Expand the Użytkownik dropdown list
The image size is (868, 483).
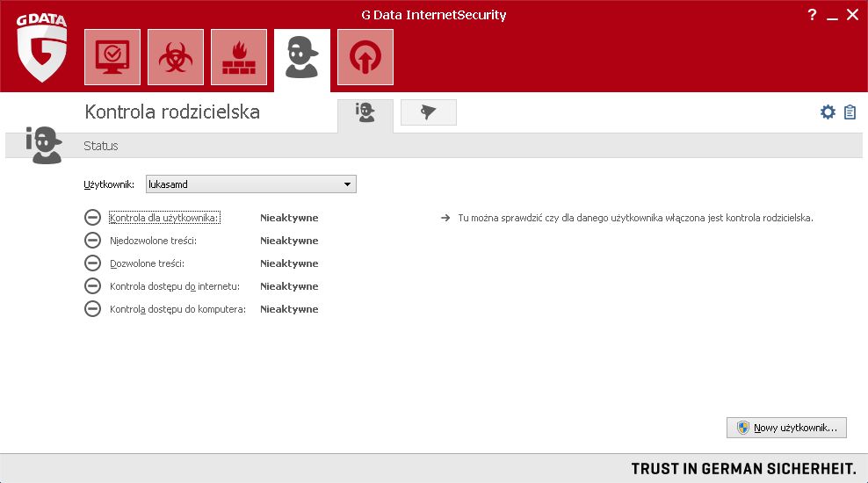250,184
